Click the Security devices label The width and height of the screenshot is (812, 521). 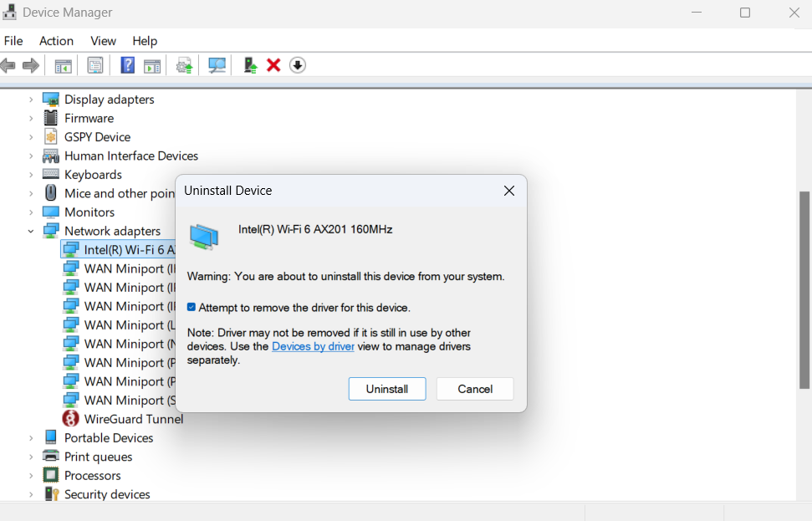107,494
